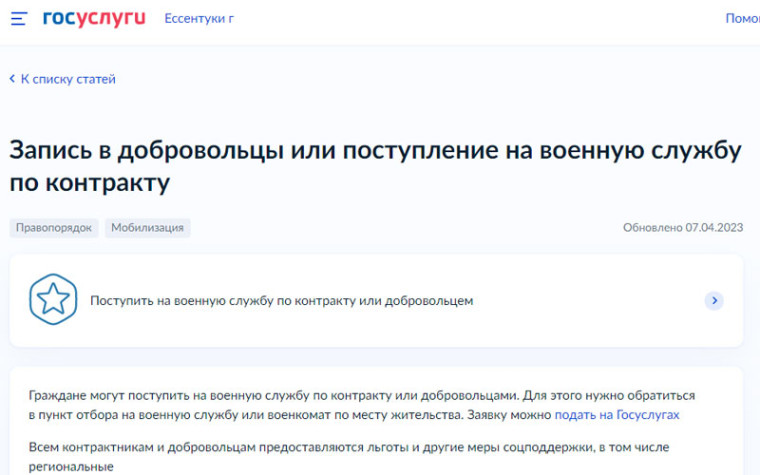The image size is (760, 475).
Task: Follow the подать на Госуслугах link
Action: (617, 415)
